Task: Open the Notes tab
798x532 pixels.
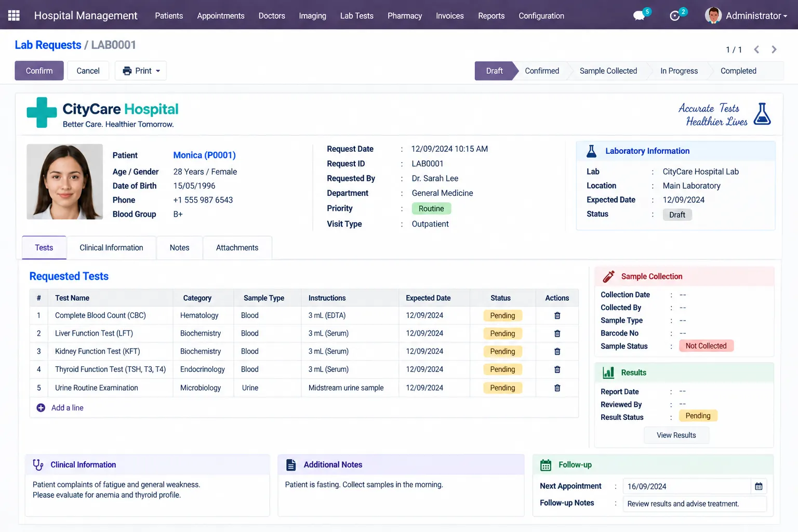Action: coord(179,248)
